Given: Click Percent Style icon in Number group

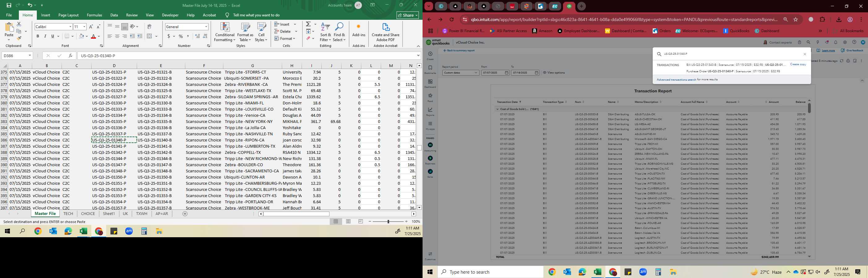Looking at the screenshot, I should (181, 36).
